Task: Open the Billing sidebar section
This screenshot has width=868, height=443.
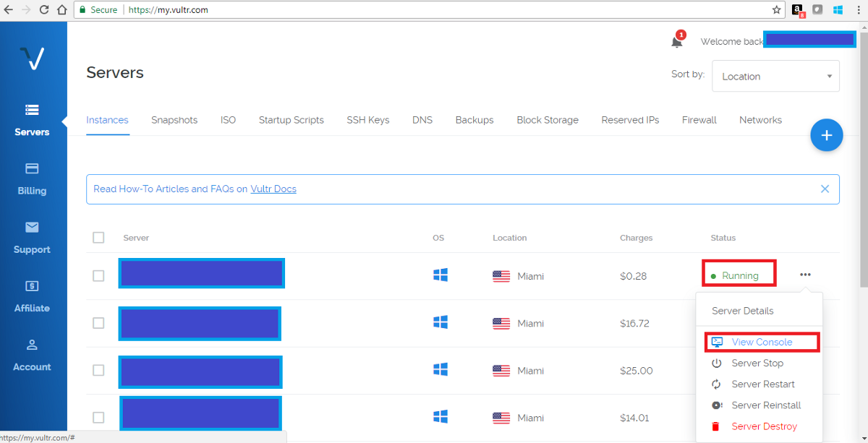Action: 32,179
